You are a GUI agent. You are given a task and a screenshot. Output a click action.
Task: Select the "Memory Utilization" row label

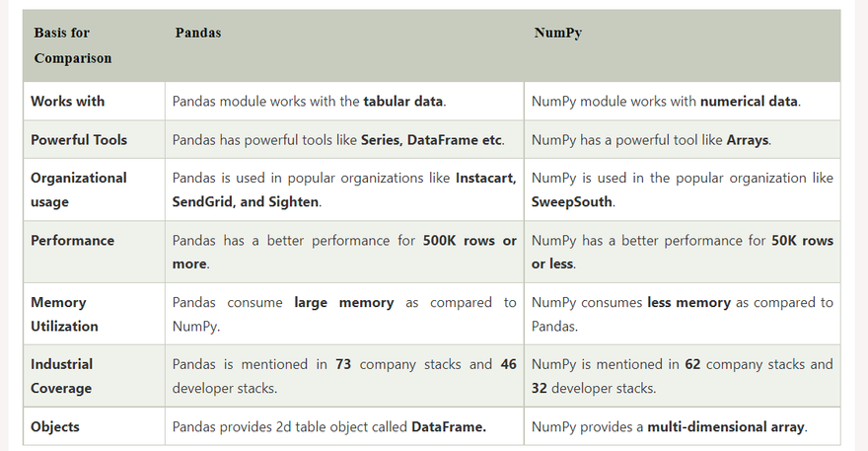pos(65,314)
